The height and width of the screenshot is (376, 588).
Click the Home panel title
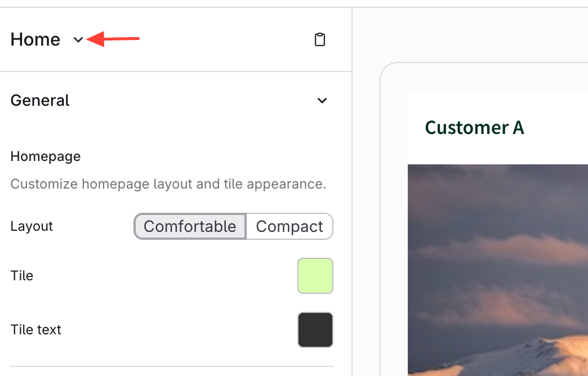pyautogui.click(x=35, y=39)
